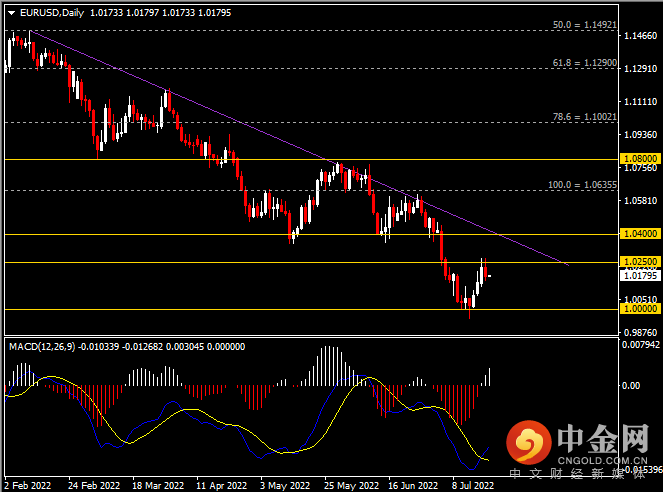This screenshot has height=492, width=663.
Task: Click the 1.08000 yellow price label
Action: point(641,159)
